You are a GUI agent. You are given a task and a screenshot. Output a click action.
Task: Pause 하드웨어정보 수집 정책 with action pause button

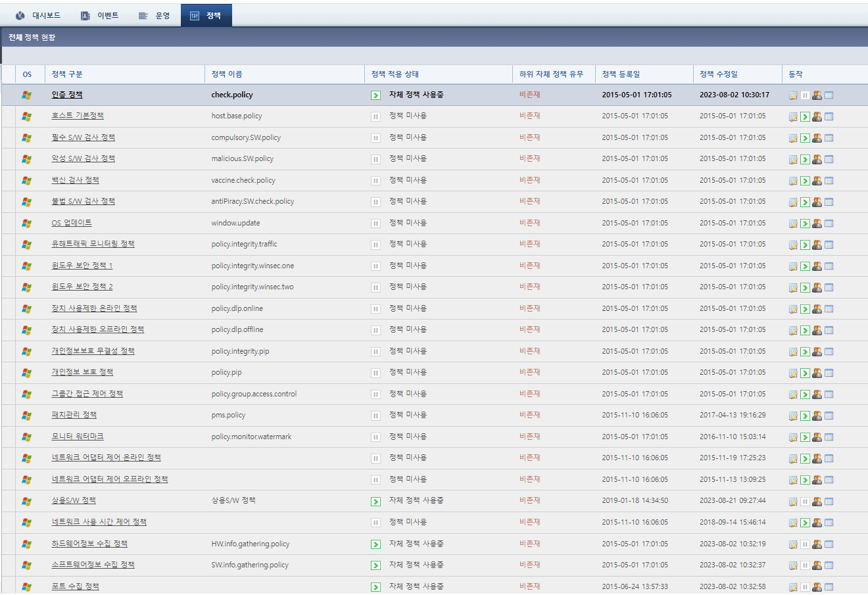(x=805, y=544)
